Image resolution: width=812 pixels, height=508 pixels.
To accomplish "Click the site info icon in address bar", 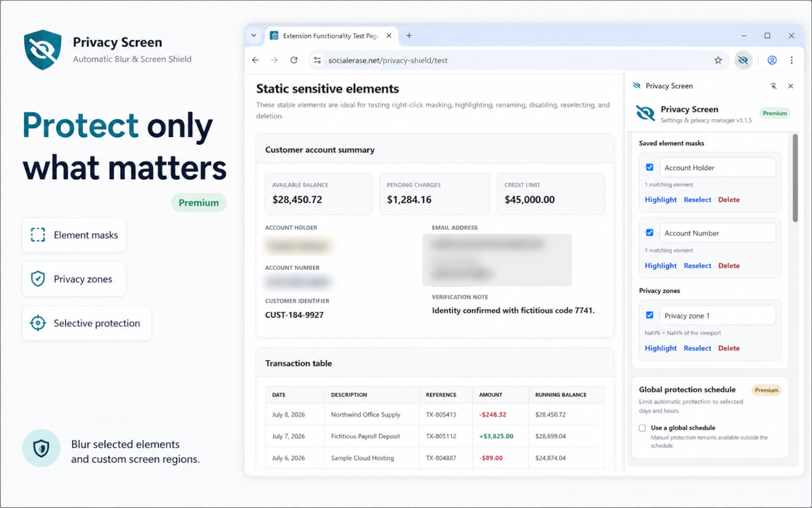I will [x=318, y=60].
